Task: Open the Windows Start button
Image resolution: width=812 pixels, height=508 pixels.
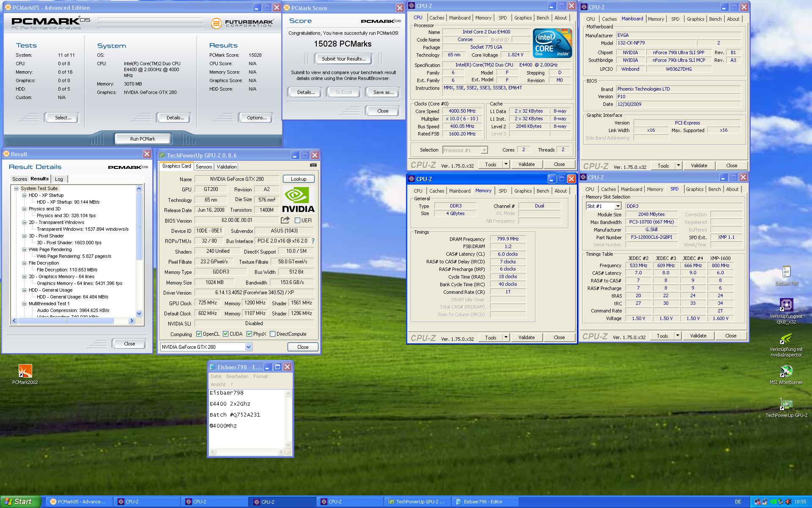Action: (21, 502)
